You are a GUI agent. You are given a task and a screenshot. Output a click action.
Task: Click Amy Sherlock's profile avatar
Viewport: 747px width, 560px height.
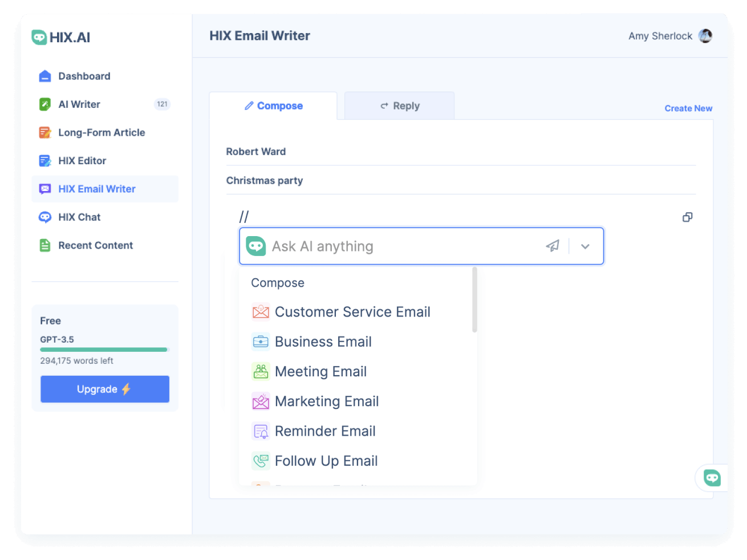point(705,36)
